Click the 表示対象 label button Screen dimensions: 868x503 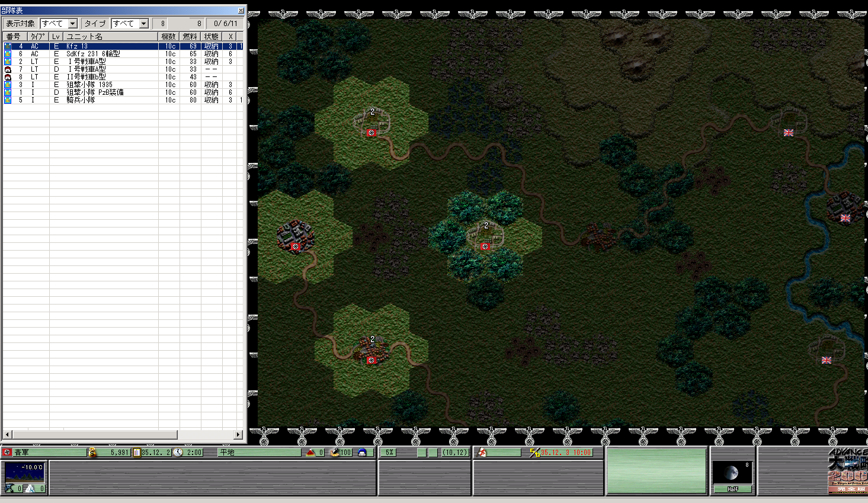click(21, 24)
